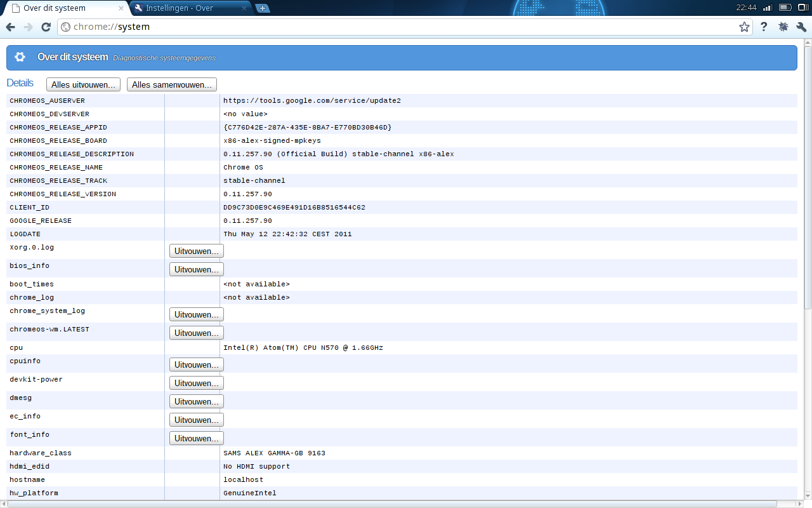Click the 'Details' heading
The image size is (812, 508).
coord(20,83)
